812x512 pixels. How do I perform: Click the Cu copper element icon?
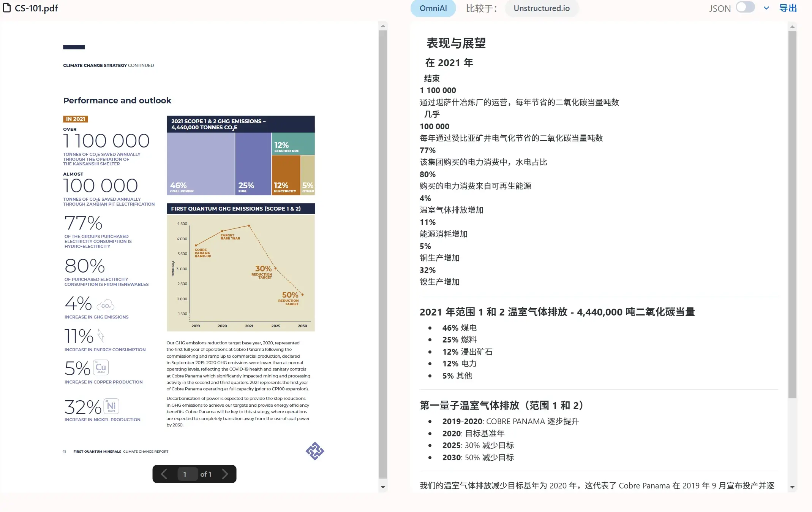[x=101, y=367]
